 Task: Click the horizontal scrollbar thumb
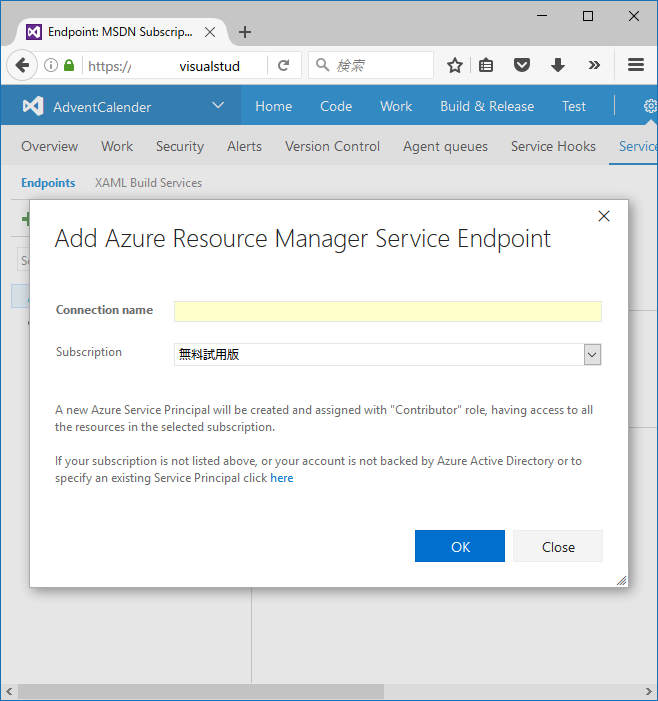[x=201, y=691]
